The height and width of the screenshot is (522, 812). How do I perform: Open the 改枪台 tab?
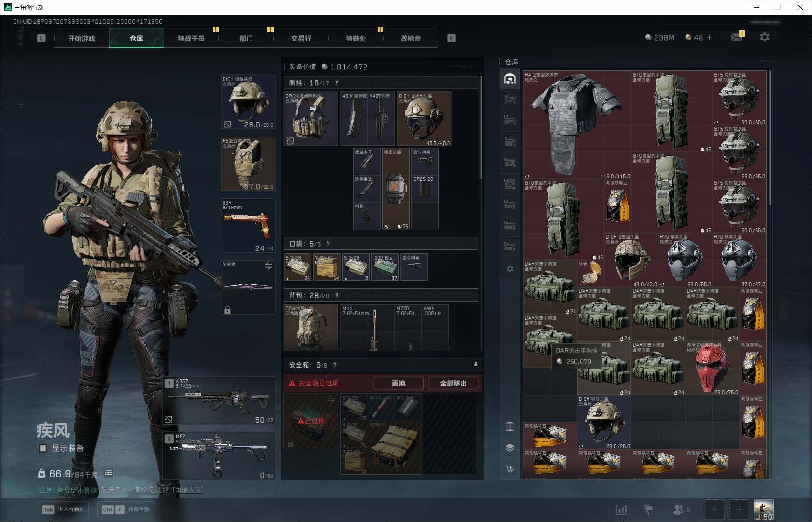coord(411,38)
